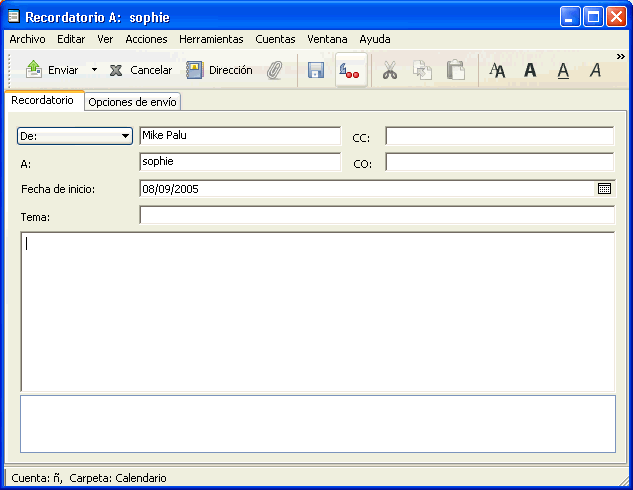633x490 pixels.
Task: Open the Enviar dropdown arrow
Action: (94, 69)
